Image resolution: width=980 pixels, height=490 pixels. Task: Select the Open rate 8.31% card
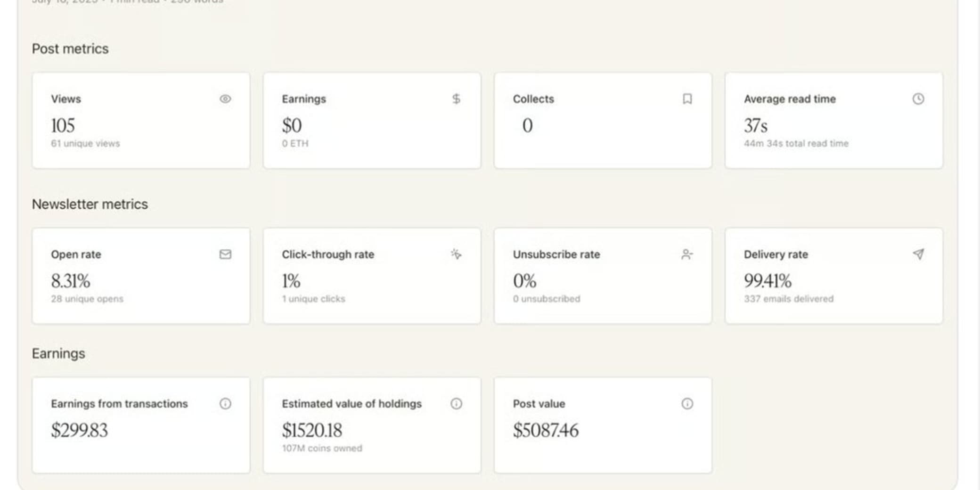click(141, 276)
